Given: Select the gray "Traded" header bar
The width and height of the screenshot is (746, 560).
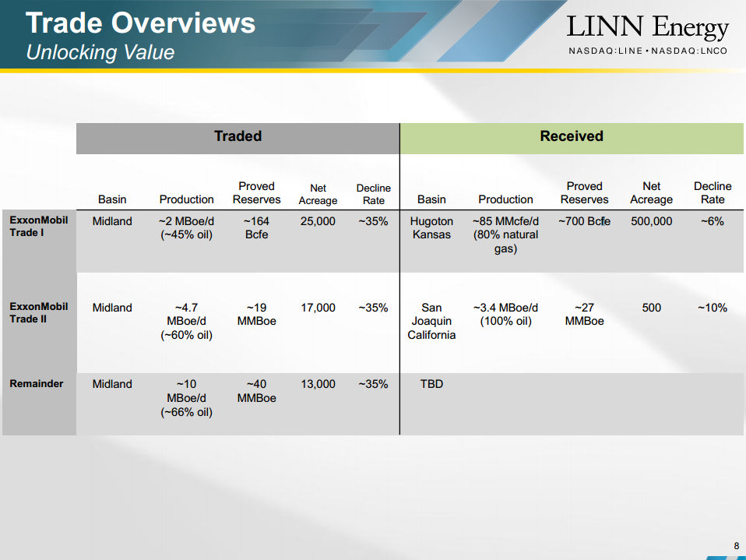Looking at the screenshot, I should click(238, 136).
